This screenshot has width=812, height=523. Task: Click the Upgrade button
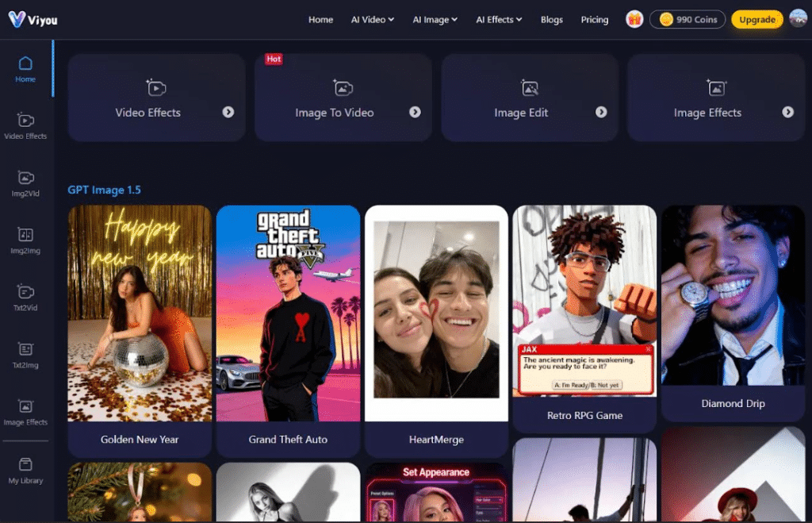point(756,19)
